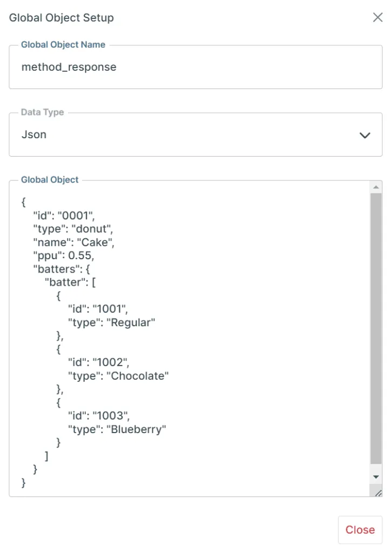Click the vertical scrollbar thumb in Global Object

pos(376,328)
